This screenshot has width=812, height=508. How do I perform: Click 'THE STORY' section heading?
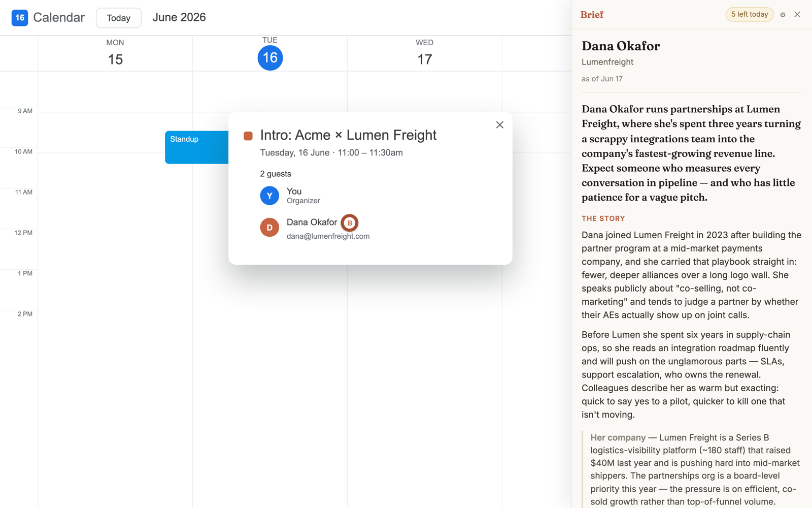pos(603,218)
